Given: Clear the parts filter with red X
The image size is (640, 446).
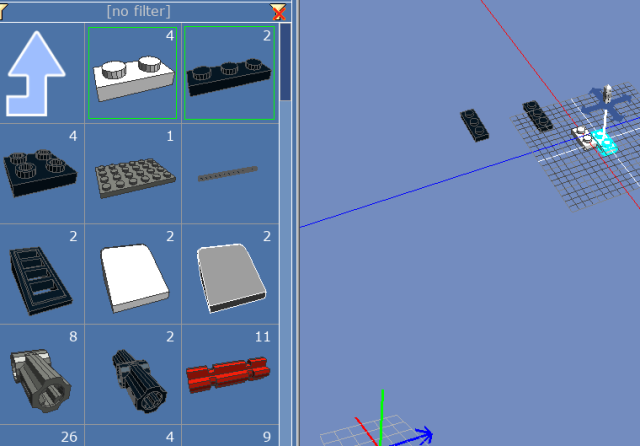Looking at the screenshot, I should click(x=278, y=12).
